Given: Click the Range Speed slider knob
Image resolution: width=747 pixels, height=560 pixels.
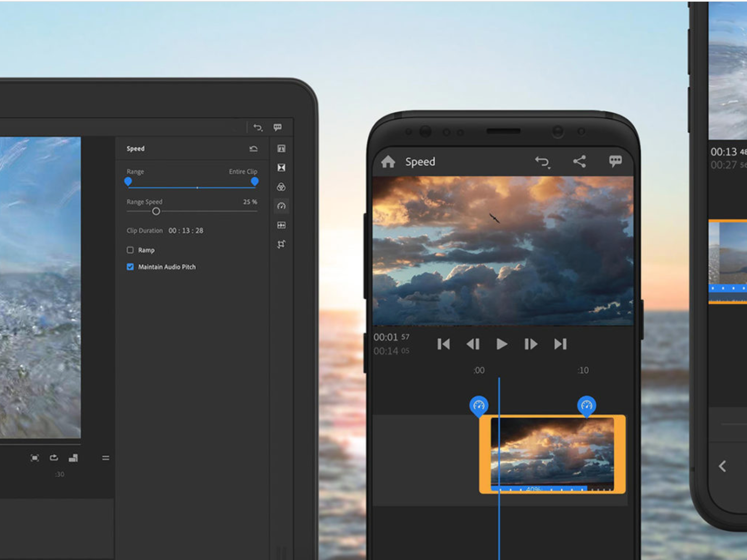Looking at the screenshot, I should click(x=156, y=212).
